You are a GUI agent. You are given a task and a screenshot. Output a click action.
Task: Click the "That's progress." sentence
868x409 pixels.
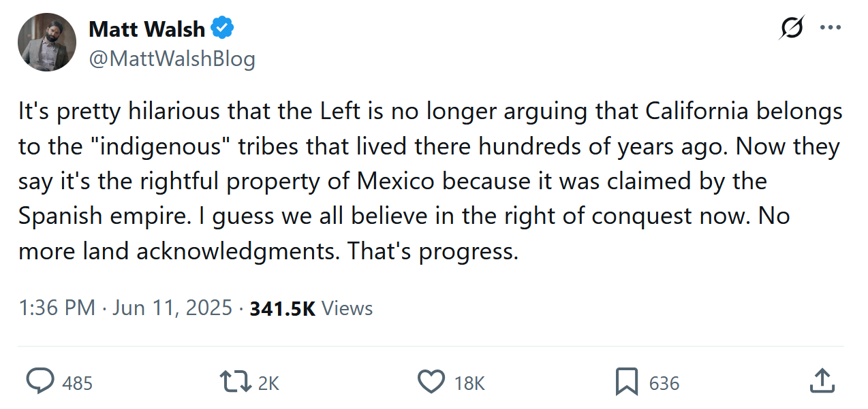[433, 251]
